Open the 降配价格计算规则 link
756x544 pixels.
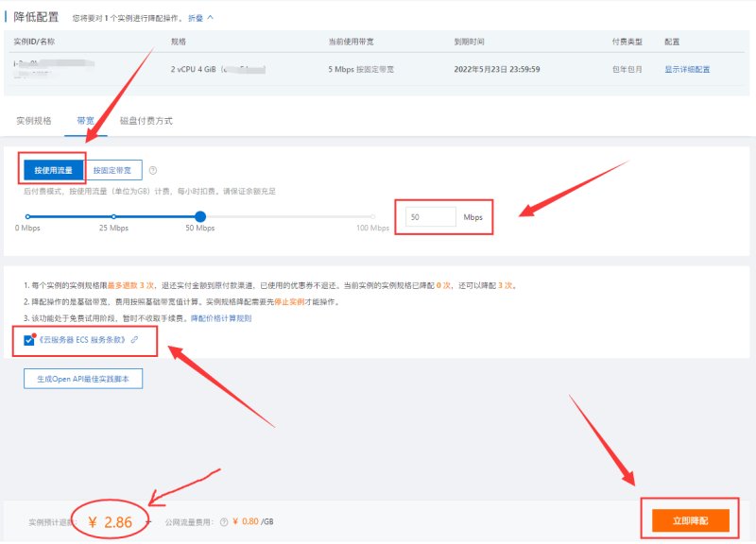click(x=221, y=318)
